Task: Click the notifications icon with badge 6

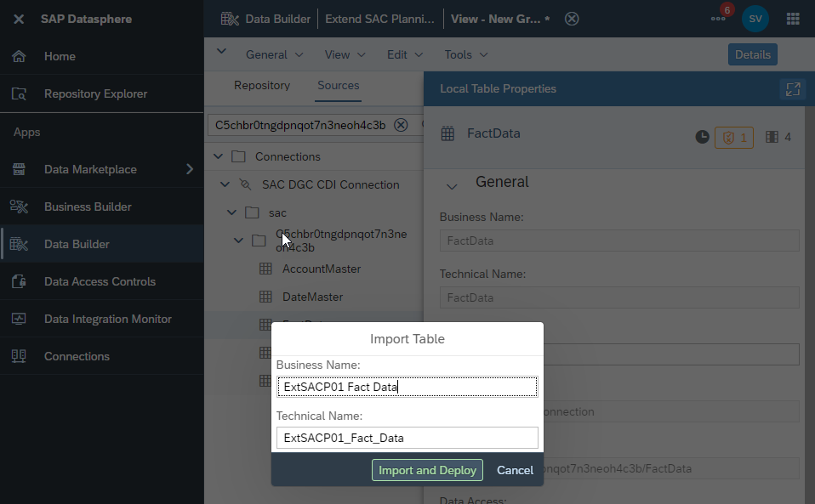Action: point(720,17)
